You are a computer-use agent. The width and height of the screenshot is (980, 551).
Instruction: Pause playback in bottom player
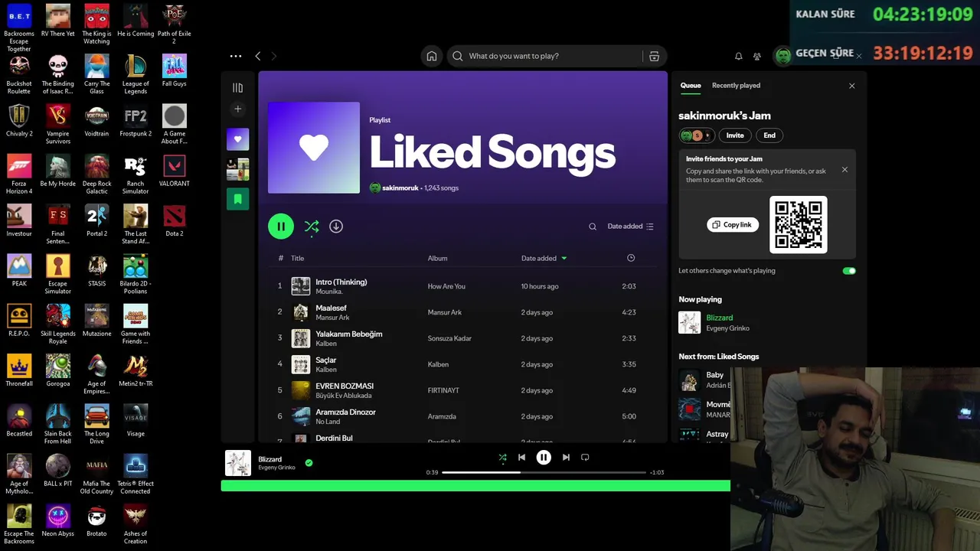pyautogui.click(x=544, y=458)
